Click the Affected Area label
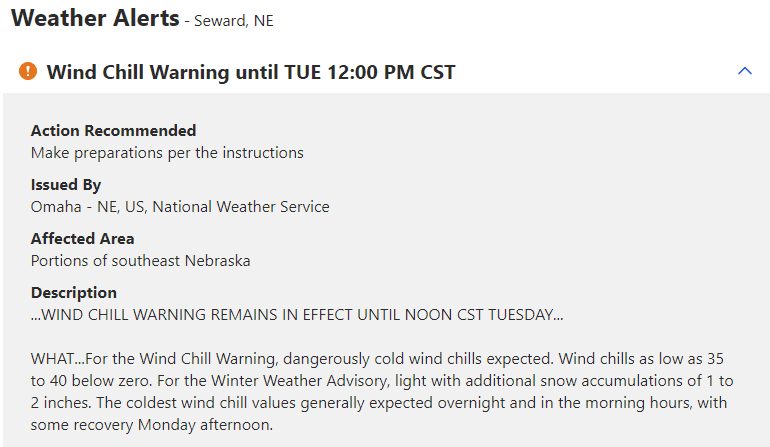Image resolution: width=770 pixels, height=447 pixels. pyautogui.click(x=82, y=239)
